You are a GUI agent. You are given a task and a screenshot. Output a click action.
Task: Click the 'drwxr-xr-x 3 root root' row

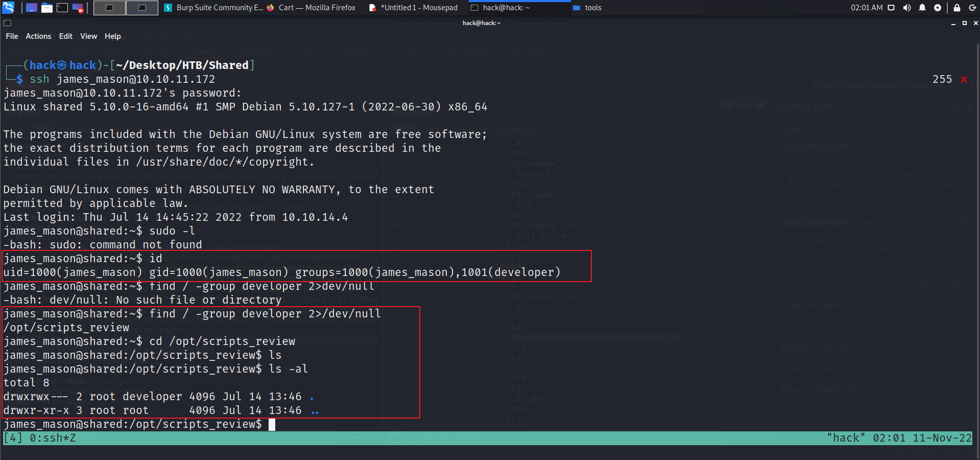161,410
